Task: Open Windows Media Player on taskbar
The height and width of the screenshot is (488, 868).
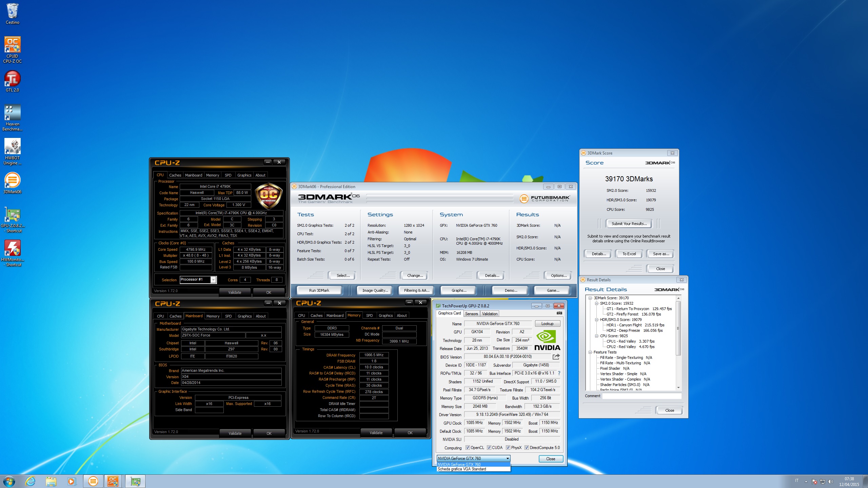Action: [x=72, y=481]
